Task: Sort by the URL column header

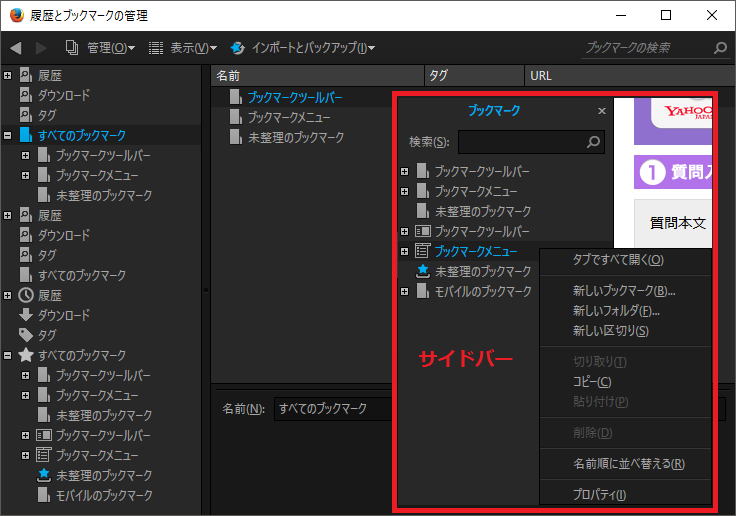Action: pos(630,76)
